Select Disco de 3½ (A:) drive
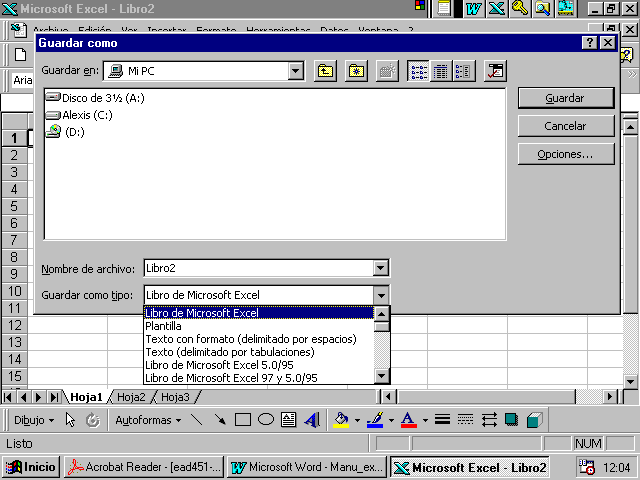Image resolution: width=640 pixels, height=480 pixels. point(95,98)
